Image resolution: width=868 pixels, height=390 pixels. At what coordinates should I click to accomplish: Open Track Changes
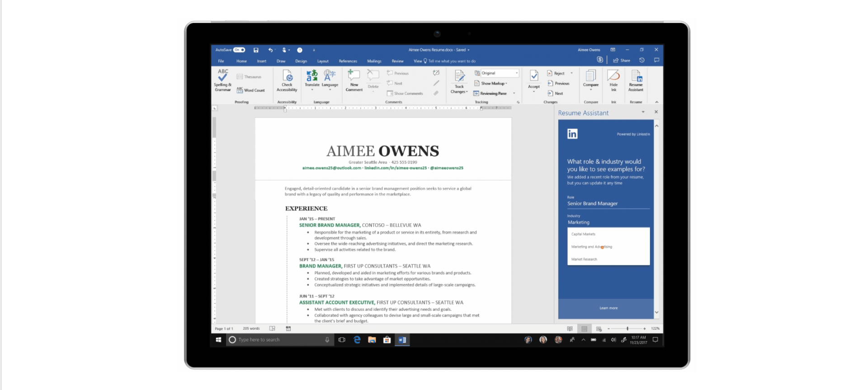click(459, 82)
